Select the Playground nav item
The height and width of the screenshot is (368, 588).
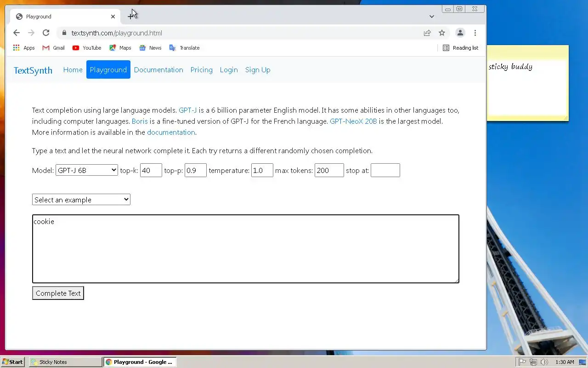click(x=108, y=70)
